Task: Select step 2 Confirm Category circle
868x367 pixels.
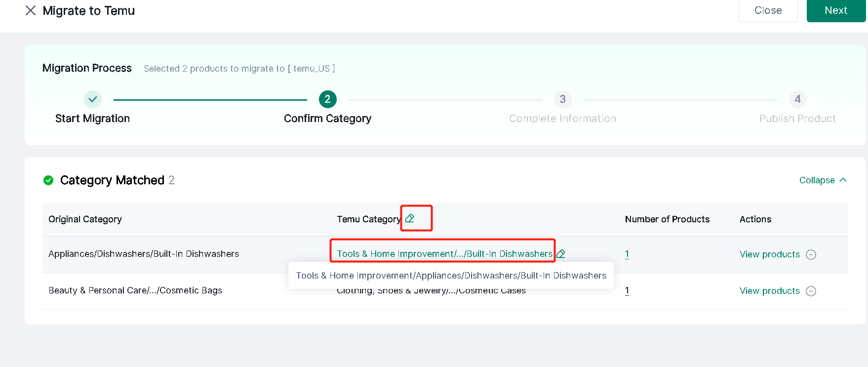Action: [328, 99]
